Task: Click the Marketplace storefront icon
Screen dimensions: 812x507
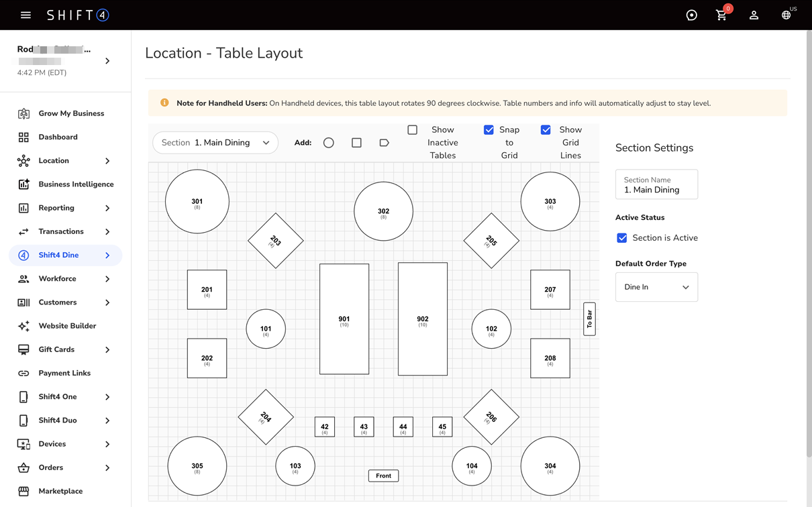Action: pos(23,492)
